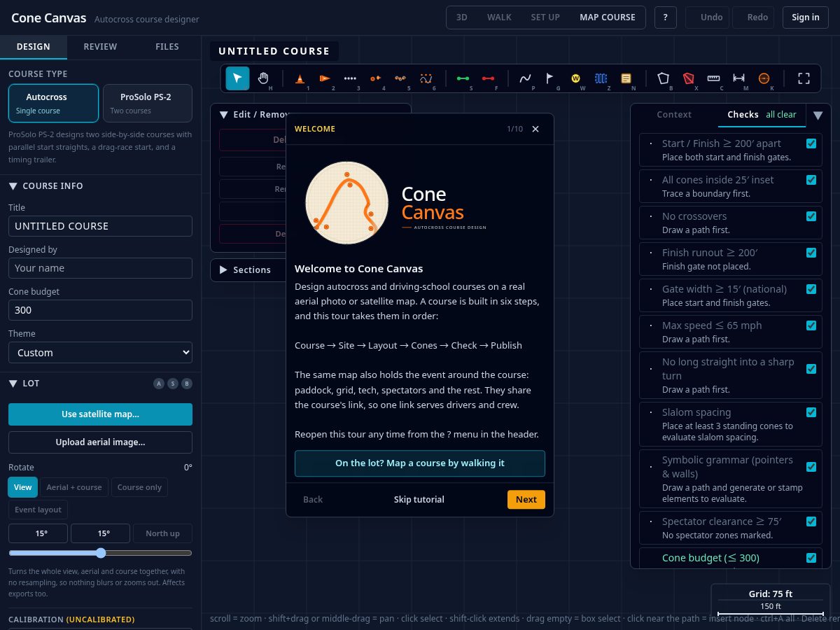
Task: Toggle the All cones inside 25' inset check
Action: click(811, 180)
